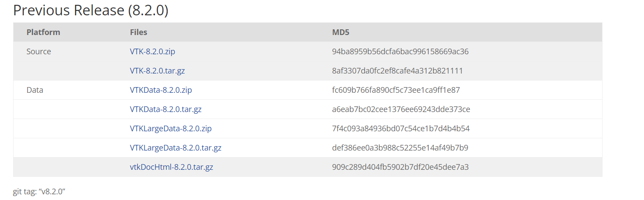
Task: Select the Data platform cell
Action: [35, 90]
